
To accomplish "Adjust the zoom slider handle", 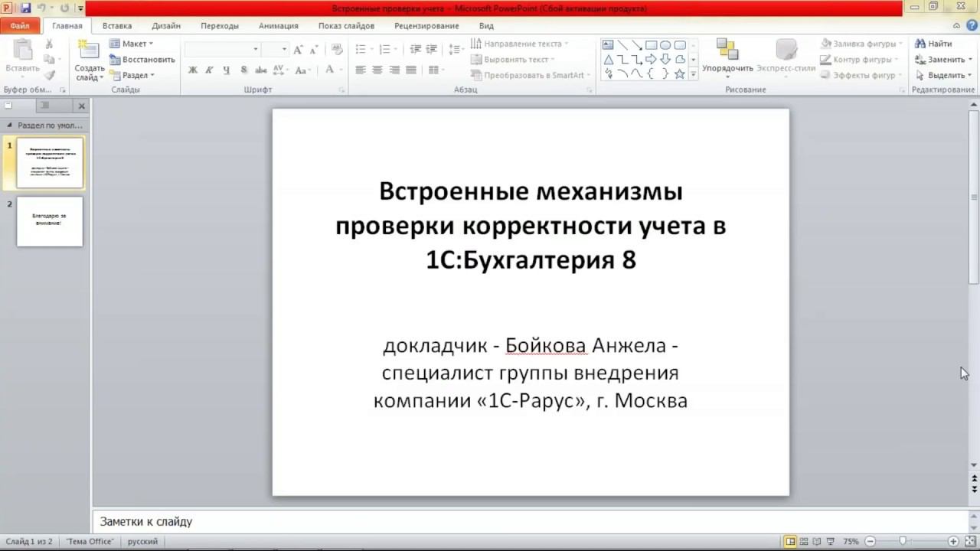I will 903,542.
